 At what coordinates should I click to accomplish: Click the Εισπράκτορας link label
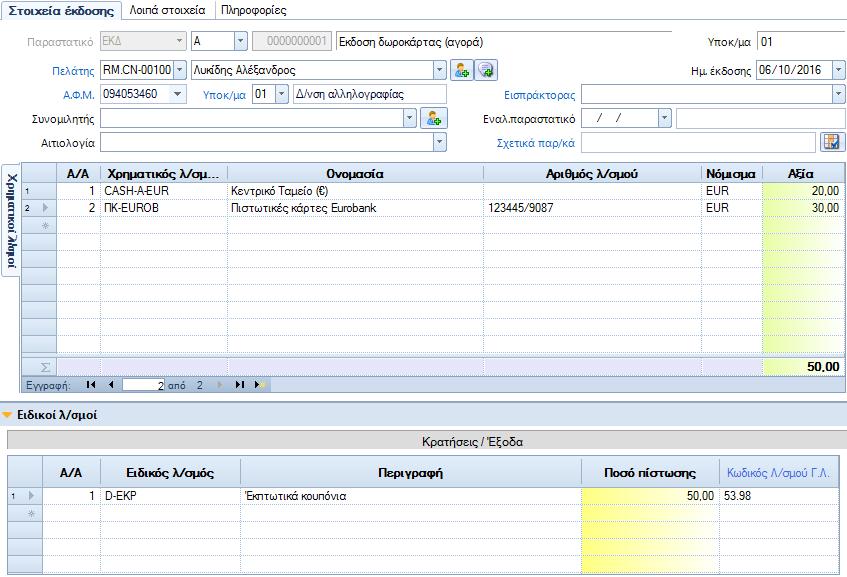tap(540, 95)
